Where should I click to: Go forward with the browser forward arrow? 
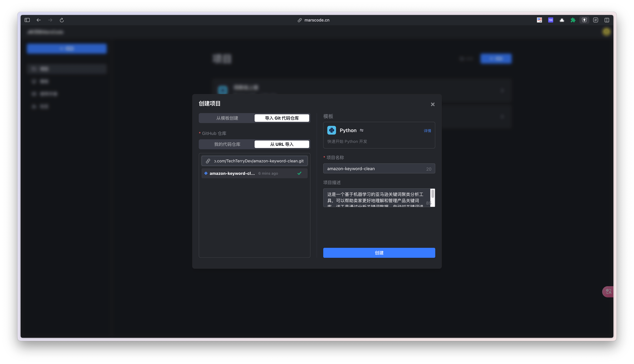(50, 20)
